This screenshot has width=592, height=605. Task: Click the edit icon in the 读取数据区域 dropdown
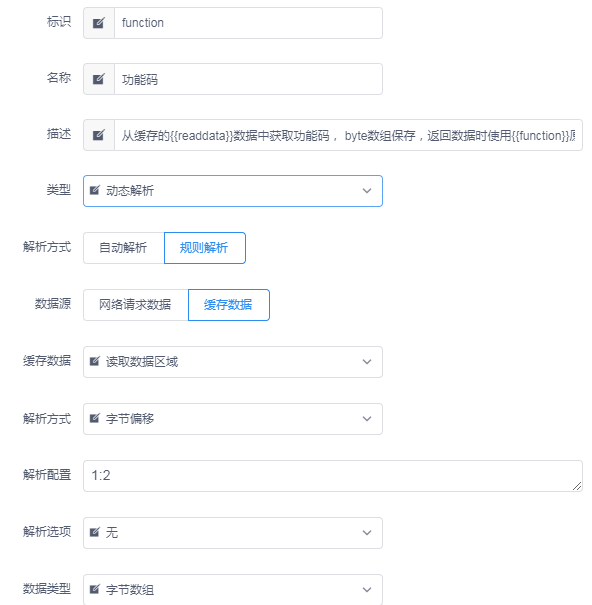pos(95,362)
